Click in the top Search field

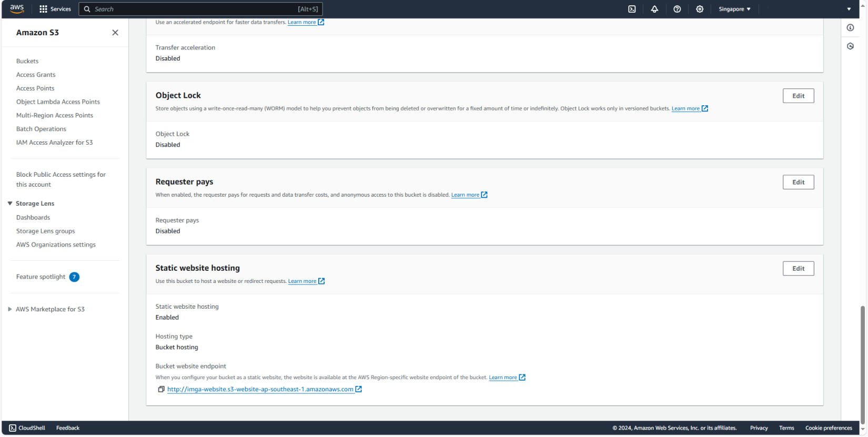[x=200, y=9]
